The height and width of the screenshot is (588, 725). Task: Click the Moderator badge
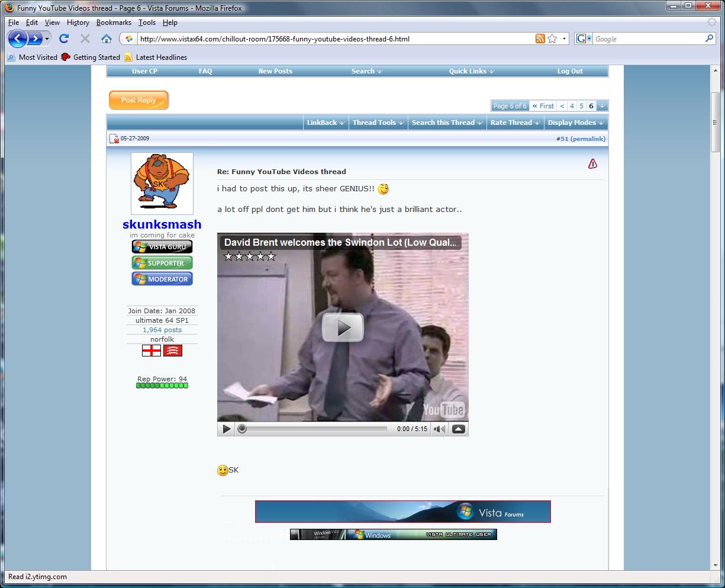pos(162,279)
